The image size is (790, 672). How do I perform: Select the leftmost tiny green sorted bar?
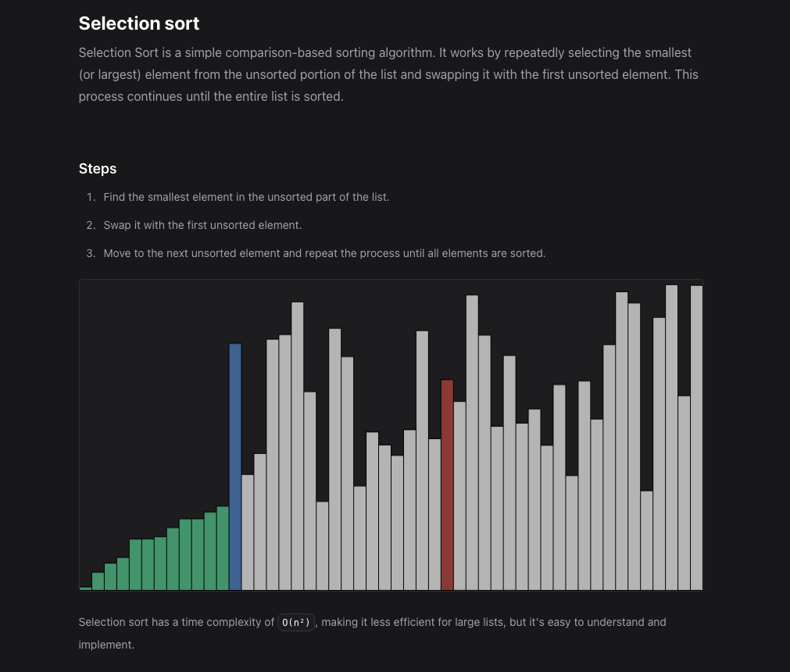coord(85,588)
